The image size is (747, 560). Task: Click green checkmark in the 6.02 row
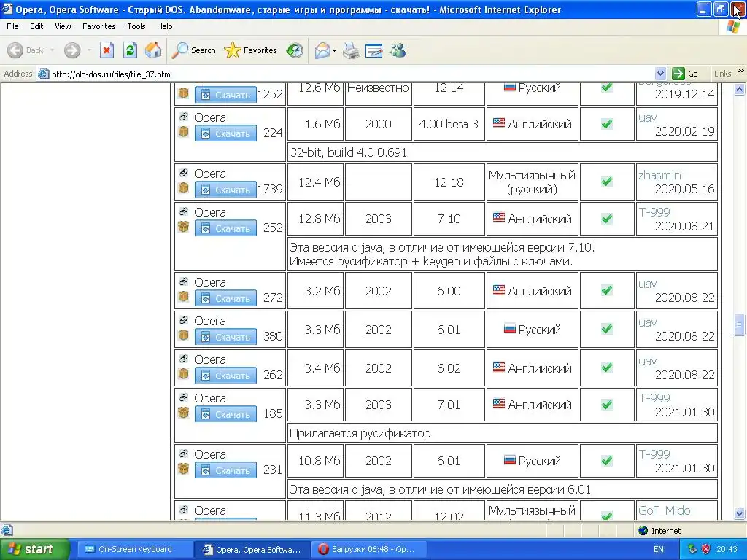(x=607, y=367)
